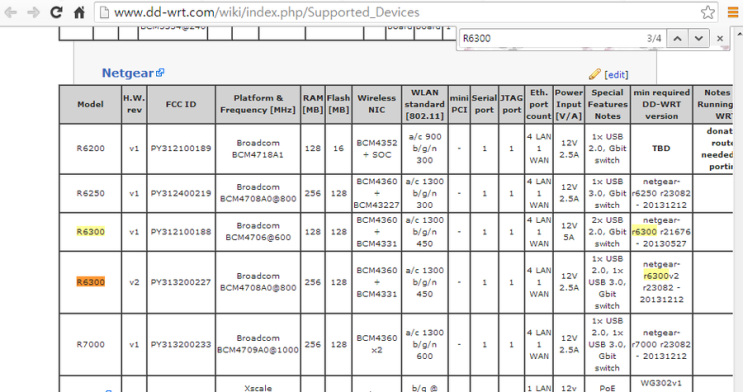The width and height of the screenshot is (743, 392).
Task: Click the [edit] section link
Action: [616, 75]
